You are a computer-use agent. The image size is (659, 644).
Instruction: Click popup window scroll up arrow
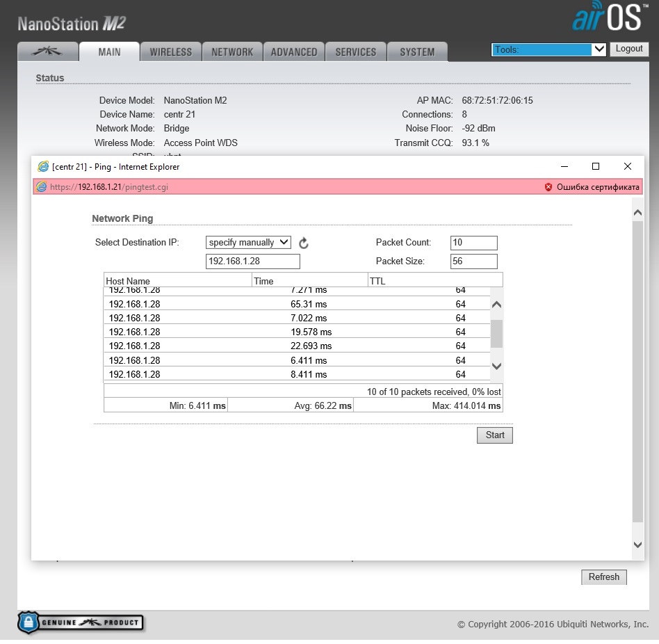point(637,213)
